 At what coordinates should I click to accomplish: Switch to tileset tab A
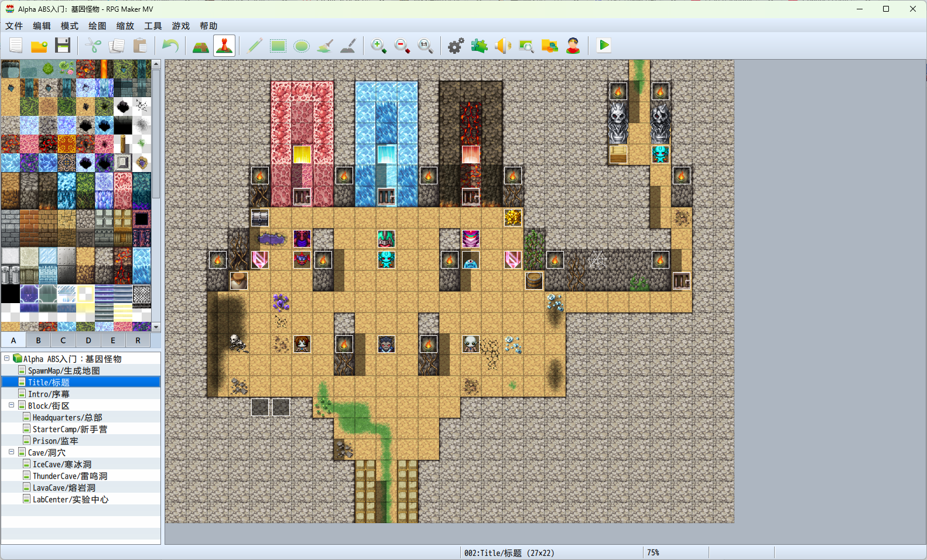(x=13, y=341)
